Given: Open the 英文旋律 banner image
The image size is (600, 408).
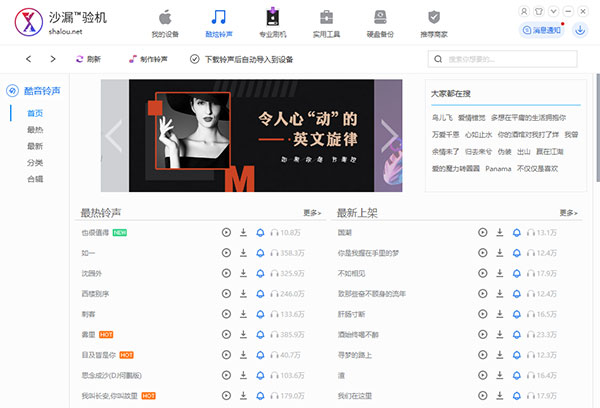Looking at the screenshot, I should (x=251, y=135).
